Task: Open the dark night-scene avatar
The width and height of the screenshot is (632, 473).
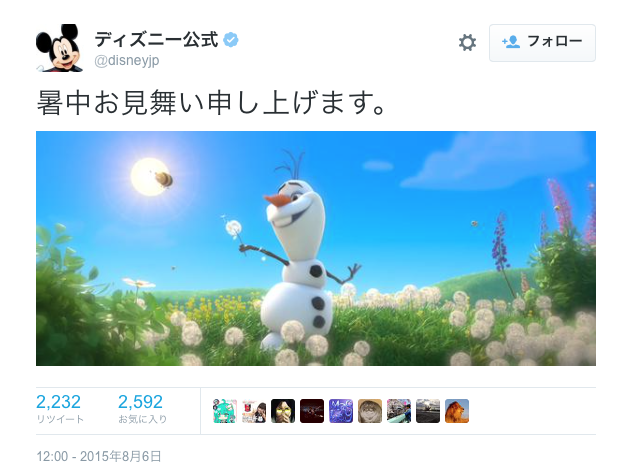Action: tap(312, 411)
